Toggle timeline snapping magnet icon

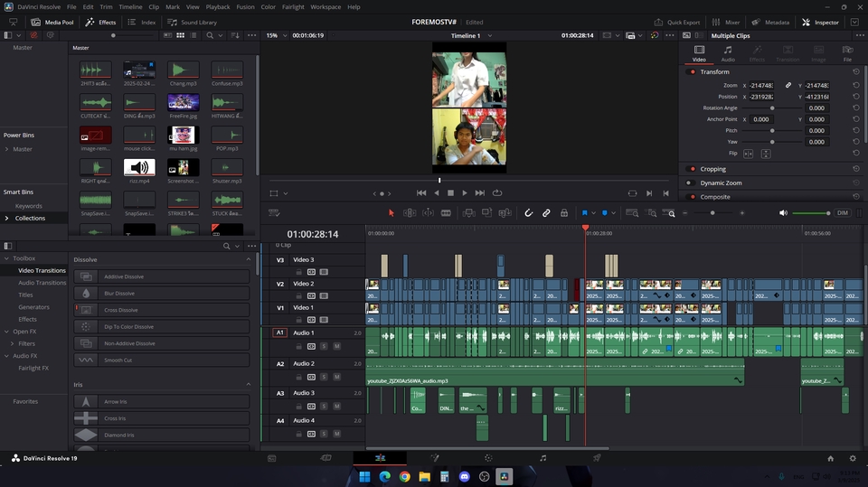click(x=529, y=213)
